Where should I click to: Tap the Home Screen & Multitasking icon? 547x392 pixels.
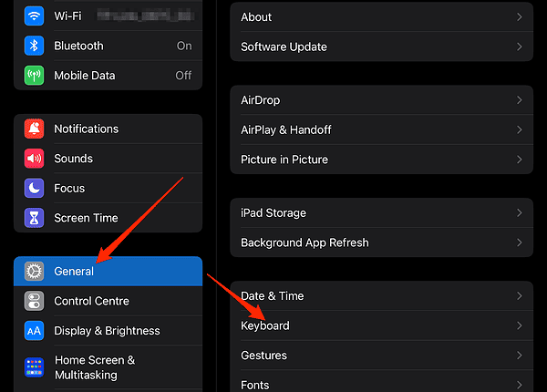(35, 367)
